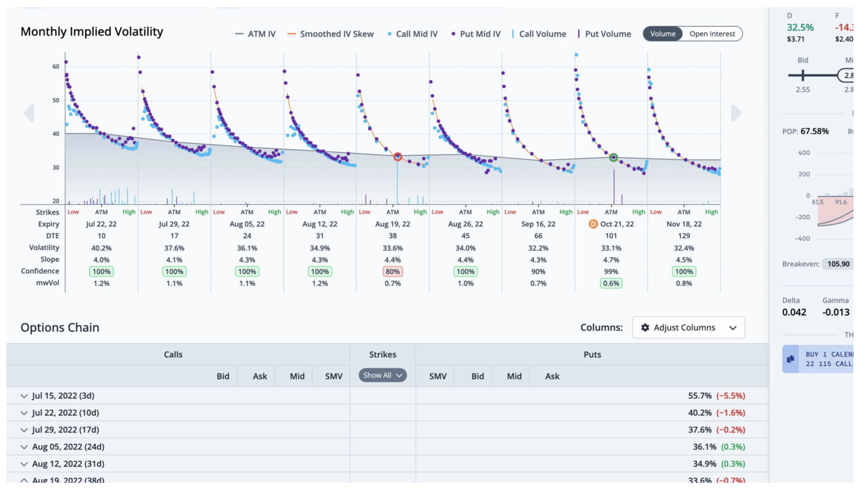Select the green circled marker on Oct 21
This screenshot has width=868, height=491.
614,157
